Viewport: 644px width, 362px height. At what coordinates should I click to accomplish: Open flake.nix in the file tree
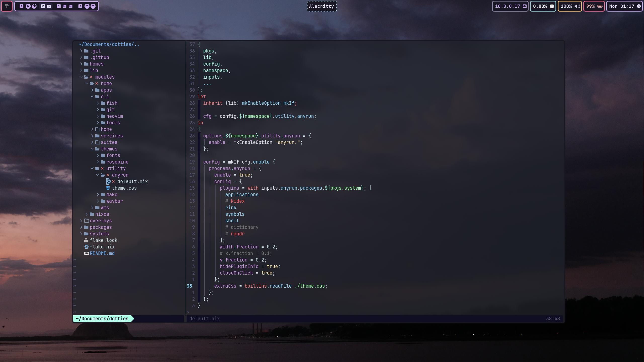(x=102, y=247)
